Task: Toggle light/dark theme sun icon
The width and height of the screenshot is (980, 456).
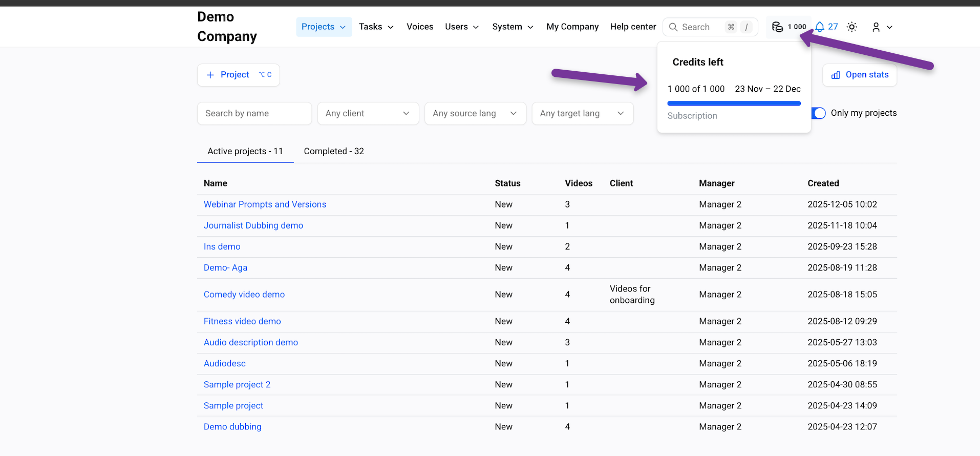Action: [x=851, y=27]
